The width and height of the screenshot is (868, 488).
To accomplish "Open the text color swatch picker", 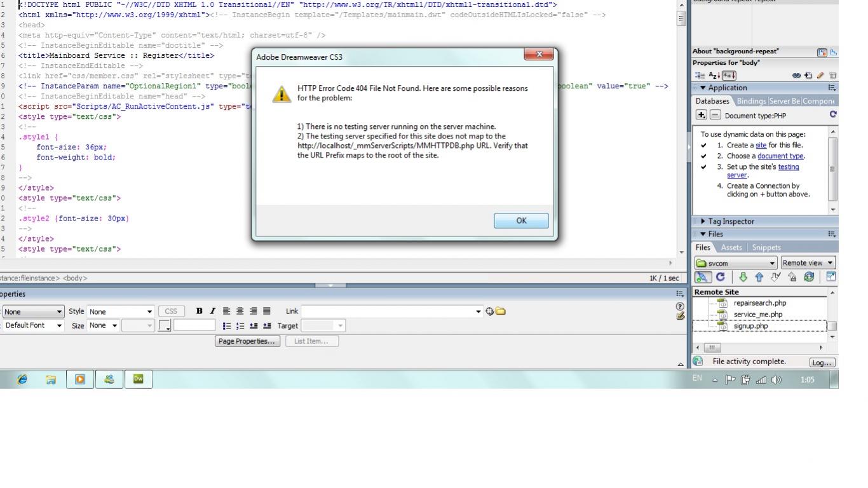I will click(165, 325).
